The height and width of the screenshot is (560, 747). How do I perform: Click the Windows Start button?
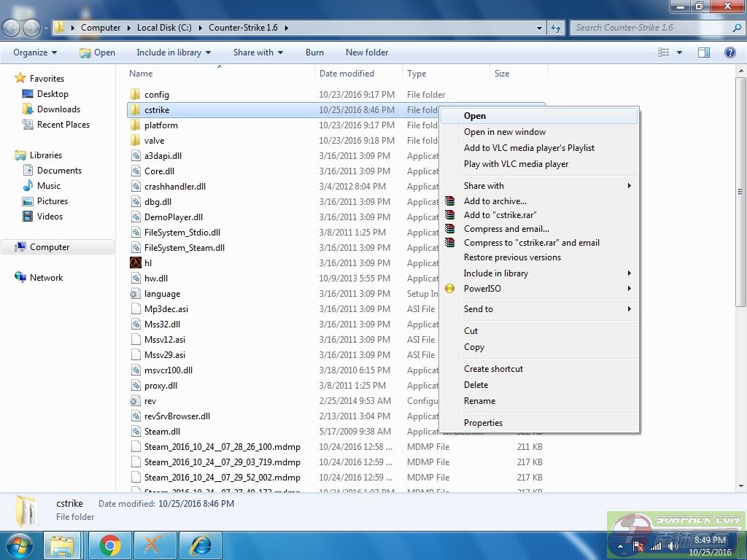tap(19, 545)
